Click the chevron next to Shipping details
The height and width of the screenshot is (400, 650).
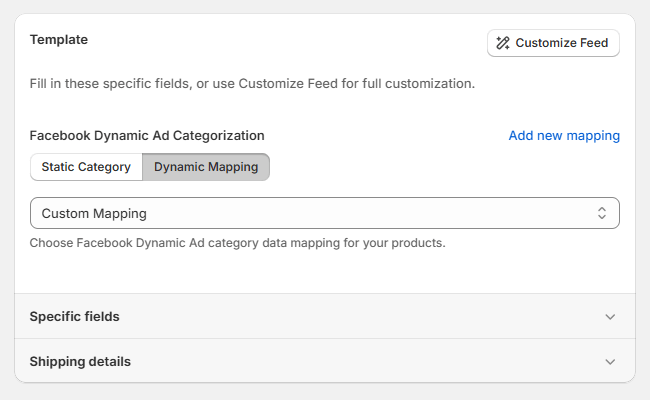point(610,362)
